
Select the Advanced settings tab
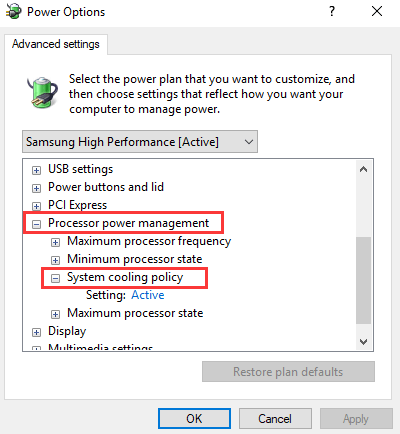[56, 44]
